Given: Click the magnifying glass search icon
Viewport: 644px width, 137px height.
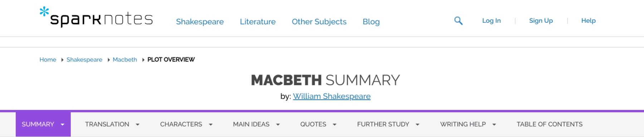Looking at the screenshot, I should pos(458,21).
